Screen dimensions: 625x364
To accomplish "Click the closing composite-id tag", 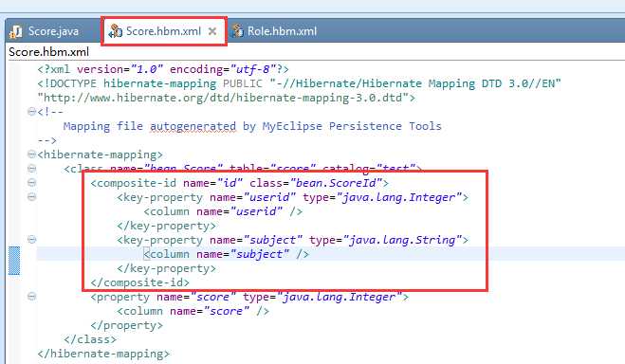I will (x=140, y=282).
